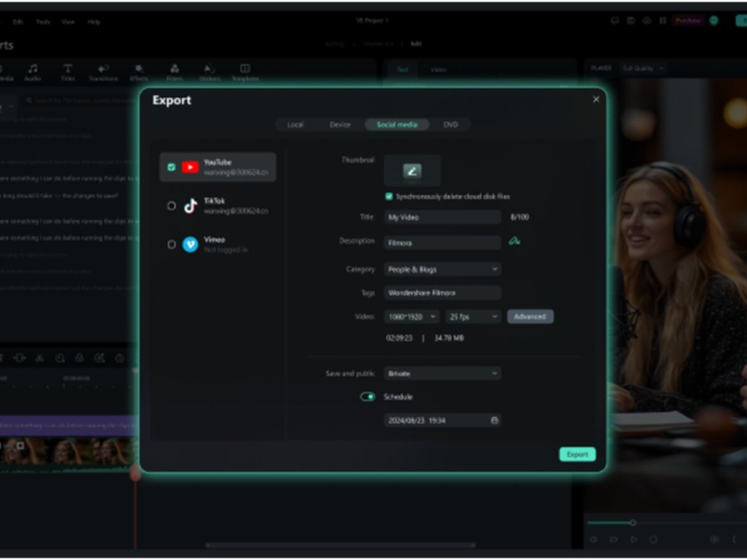Open the 25 fps frame rate dropdown
The width and height of the screenshot is (747, 560).
[x=473, y=317]
